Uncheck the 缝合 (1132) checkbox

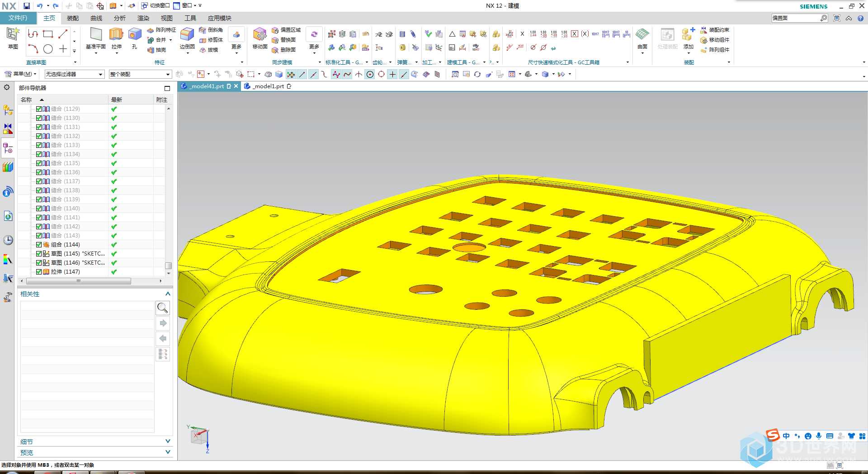(39, 136)
